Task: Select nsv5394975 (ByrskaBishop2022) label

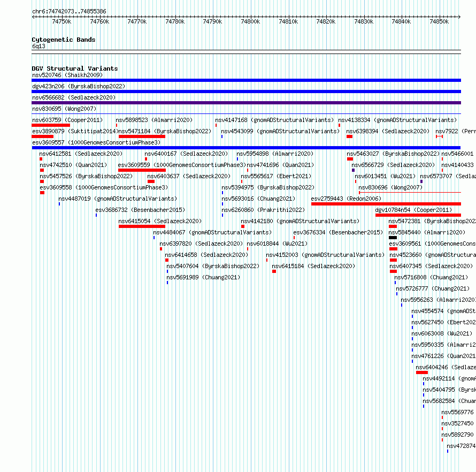Action: pyautogui.click(x=268, y=187)
